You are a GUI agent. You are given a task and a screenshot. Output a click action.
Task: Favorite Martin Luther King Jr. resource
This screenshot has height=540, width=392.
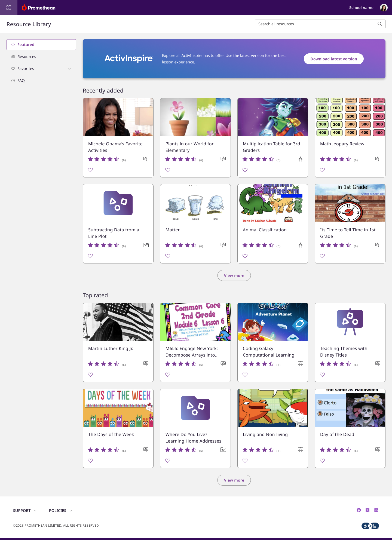(90, 375)
